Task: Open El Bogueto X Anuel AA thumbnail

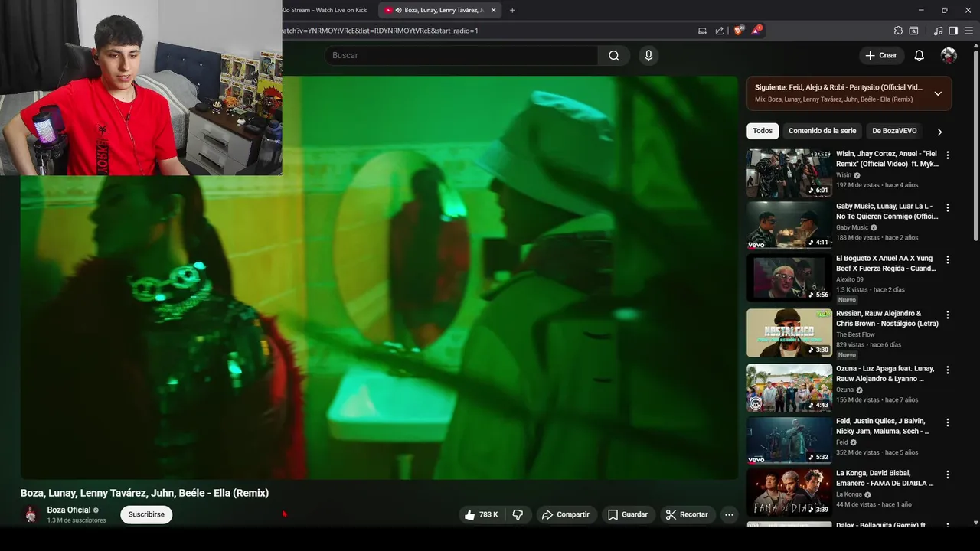Action: [789, 278]
